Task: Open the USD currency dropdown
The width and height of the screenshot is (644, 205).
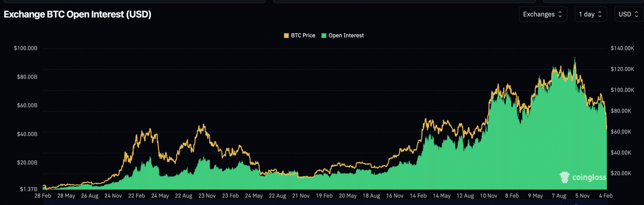Action: 629,14
